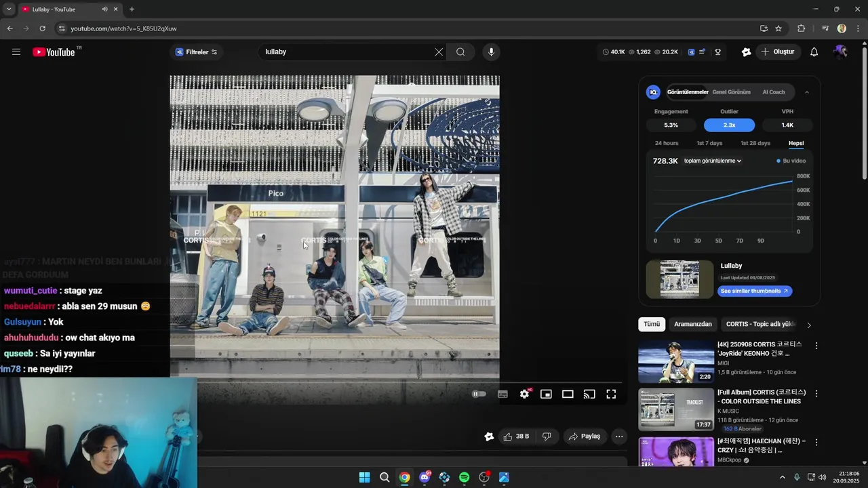
Task: Click the browser address bar URL
Action: coord(123,28)
